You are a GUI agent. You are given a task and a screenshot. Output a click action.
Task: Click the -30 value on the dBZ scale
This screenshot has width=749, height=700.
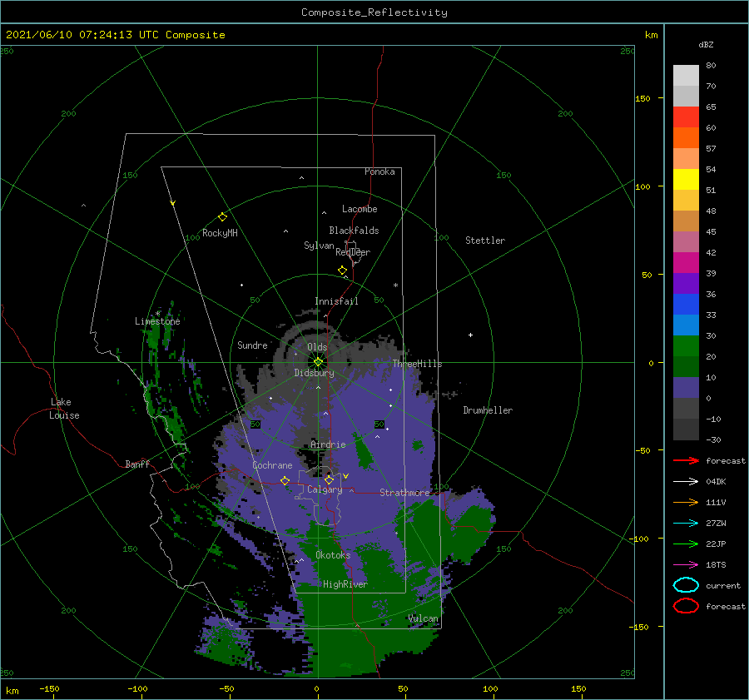[x=714, y=439]
